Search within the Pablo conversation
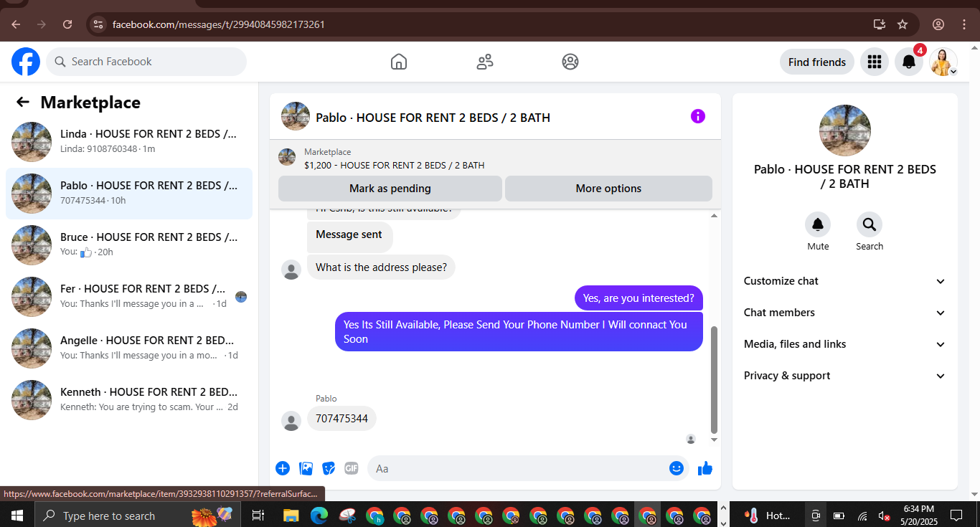Image resolution: width=980 pixels, height=527 pixels. point(870,225)
